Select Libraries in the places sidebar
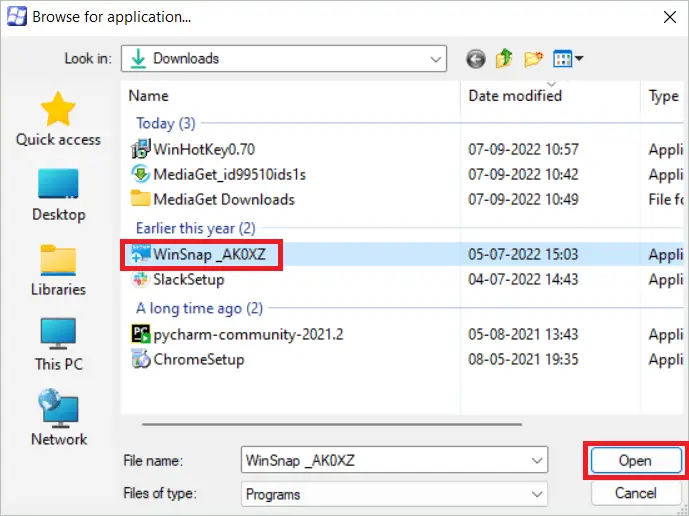 pyautogui.click(x=58, y=270)
